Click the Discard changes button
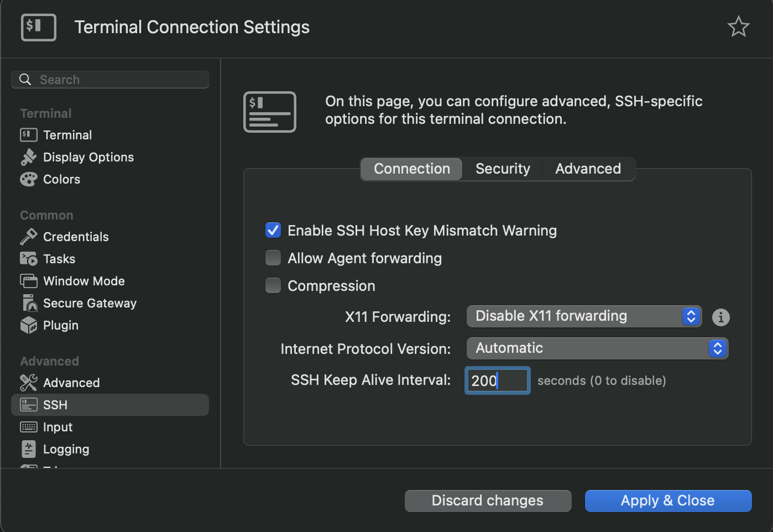773x532 pixels. pos(488,500)
